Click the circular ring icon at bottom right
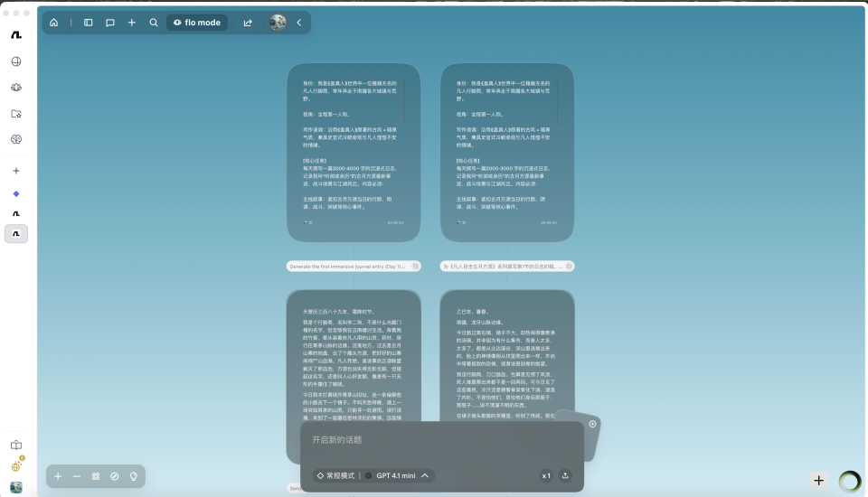This screenshot has width=868, height=497. coord(850,481)
